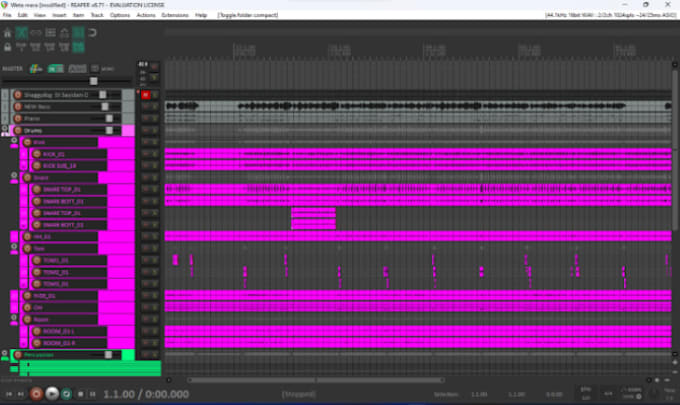
Task: Click the transport play button
Action: [x=52, y=394]
